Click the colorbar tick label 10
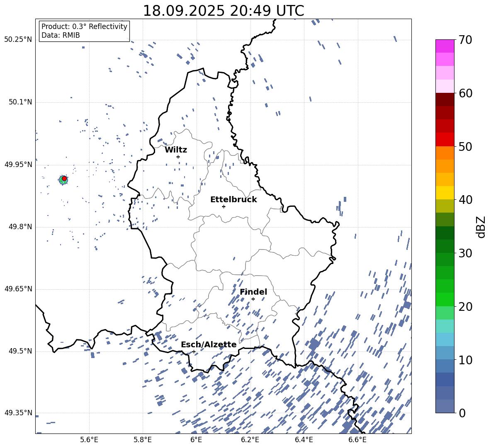The image size is (491, 448). 465,360
